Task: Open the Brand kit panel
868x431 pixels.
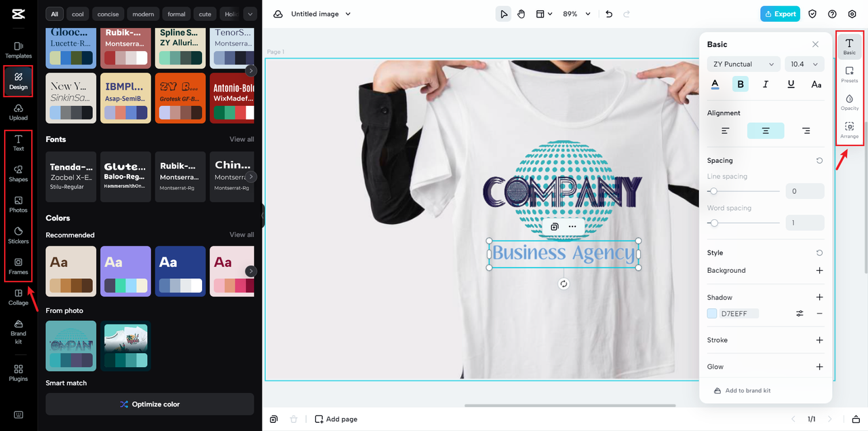Action: tap(18, 331)
